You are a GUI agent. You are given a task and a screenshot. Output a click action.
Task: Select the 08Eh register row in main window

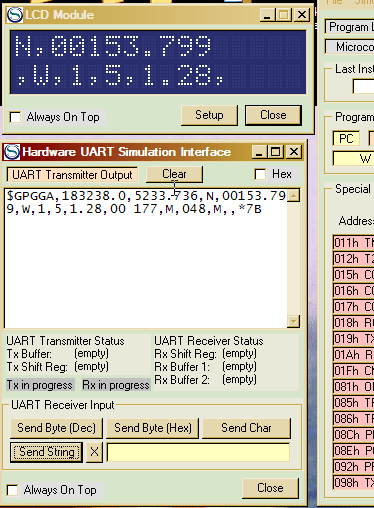point(353,451)
